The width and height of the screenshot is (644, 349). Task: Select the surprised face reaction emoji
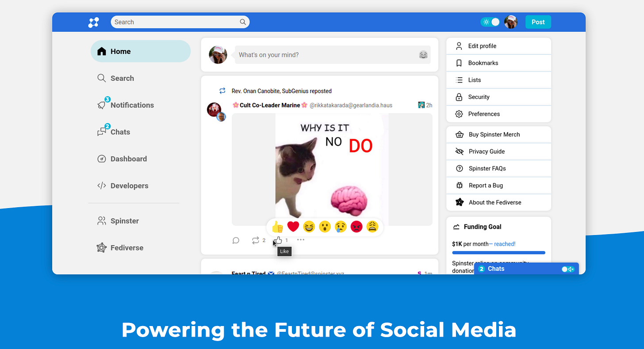tap(325, 227)
